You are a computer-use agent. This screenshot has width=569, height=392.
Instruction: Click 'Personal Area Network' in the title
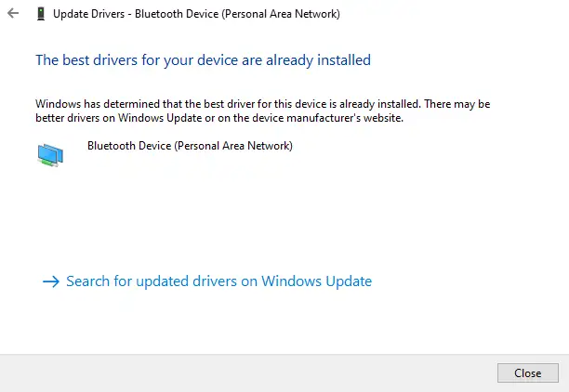(x=282, y=14)
